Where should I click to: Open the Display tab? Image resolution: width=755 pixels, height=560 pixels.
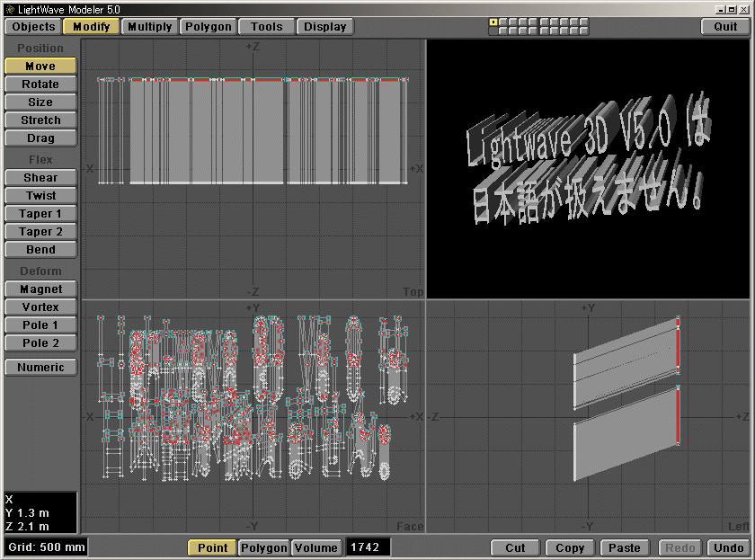point(325,27)
